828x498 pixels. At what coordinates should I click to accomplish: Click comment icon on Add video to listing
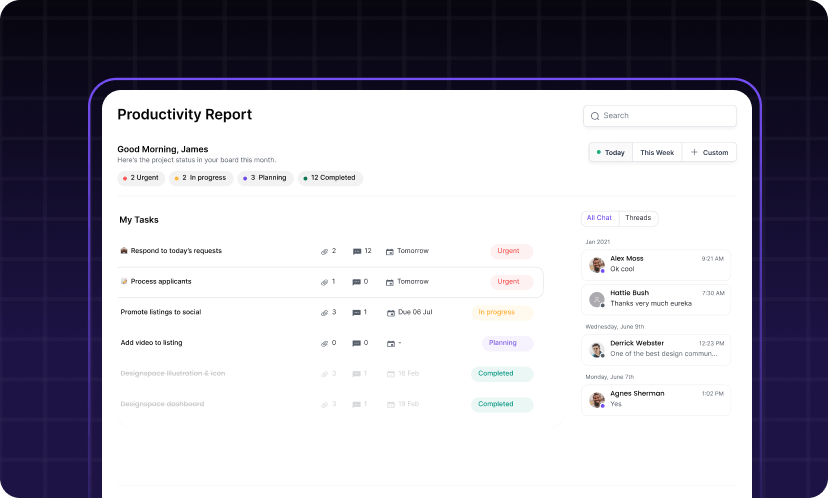tap(357, 343)
